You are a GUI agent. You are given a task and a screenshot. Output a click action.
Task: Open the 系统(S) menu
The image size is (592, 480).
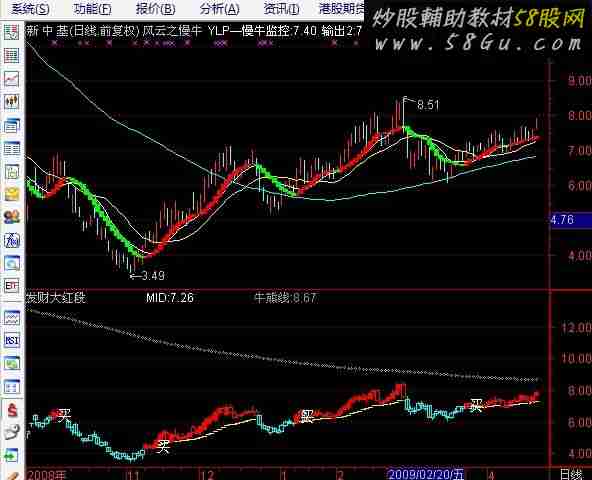[30, 8]
